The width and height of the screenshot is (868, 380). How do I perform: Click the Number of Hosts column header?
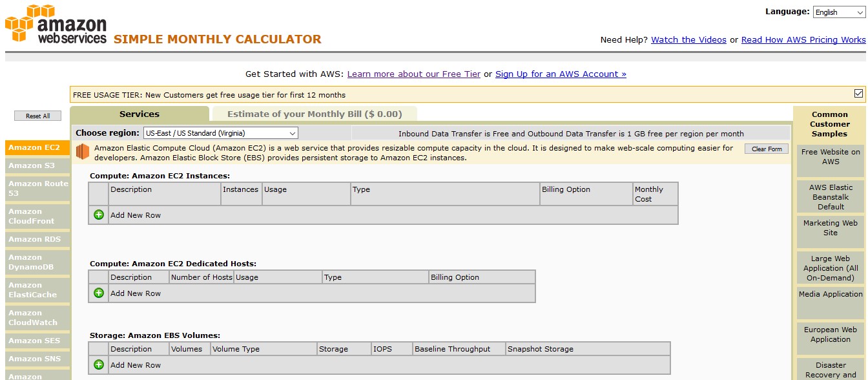(201, 277)
